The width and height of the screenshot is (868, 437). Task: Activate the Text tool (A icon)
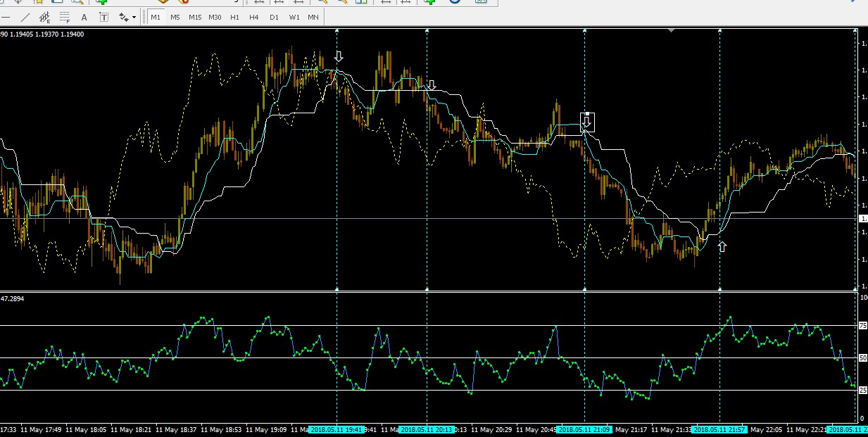(84, 17)
